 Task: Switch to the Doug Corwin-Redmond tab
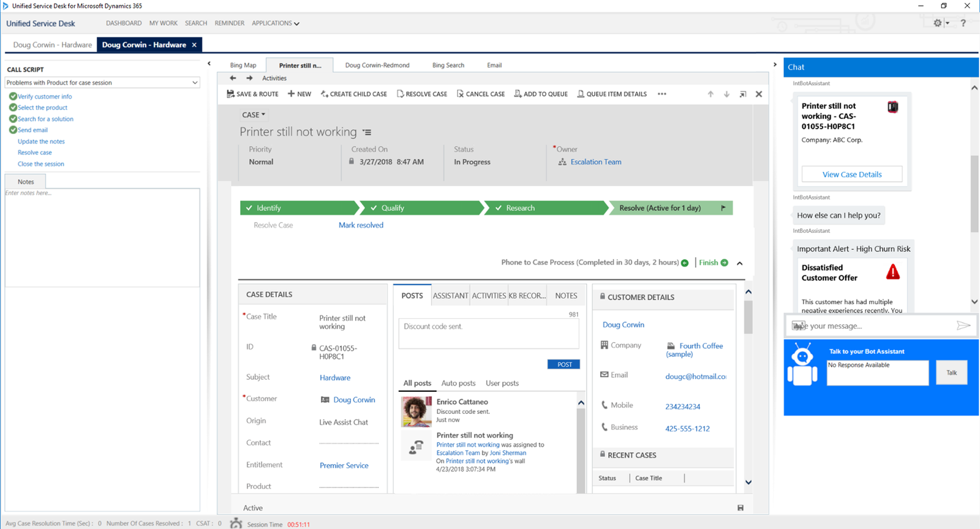377,66
